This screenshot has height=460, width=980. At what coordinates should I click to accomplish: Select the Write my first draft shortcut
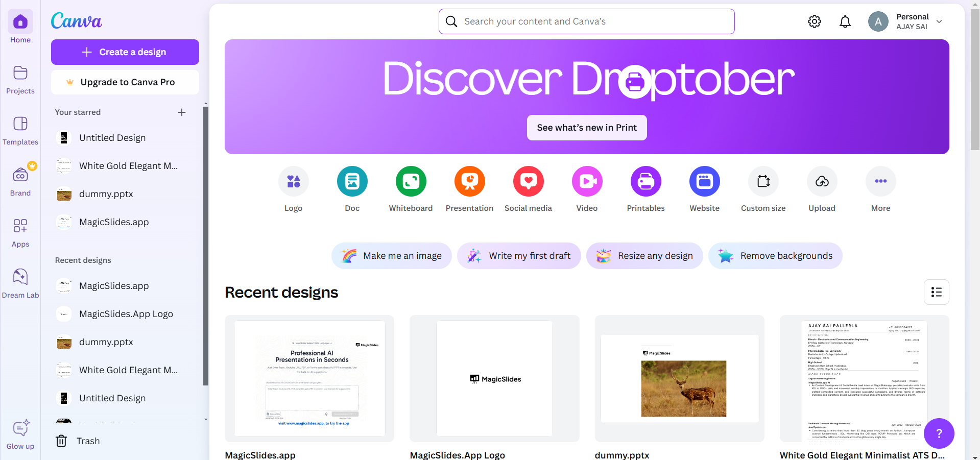coord(519,256)
